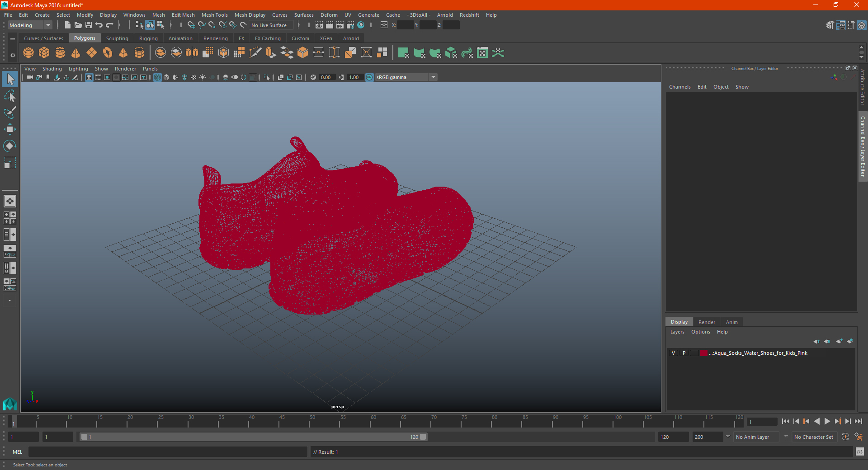Image resolution: width=868 pixels, height=470 pixels.
Task: Create a polygon cylinder from the shelf
Action: click(x=60, y=53)
